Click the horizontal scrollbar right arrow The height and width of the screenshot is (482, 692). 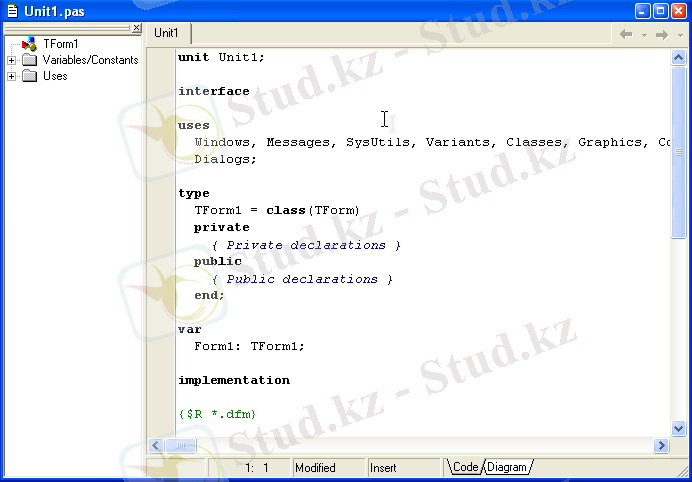point(661,445)
